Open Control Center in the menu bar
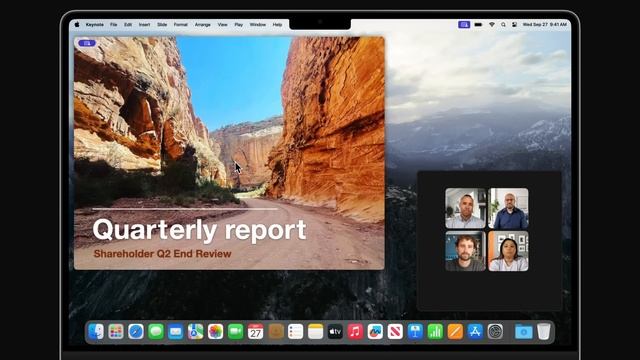640x360 pixels. point(514,24)
